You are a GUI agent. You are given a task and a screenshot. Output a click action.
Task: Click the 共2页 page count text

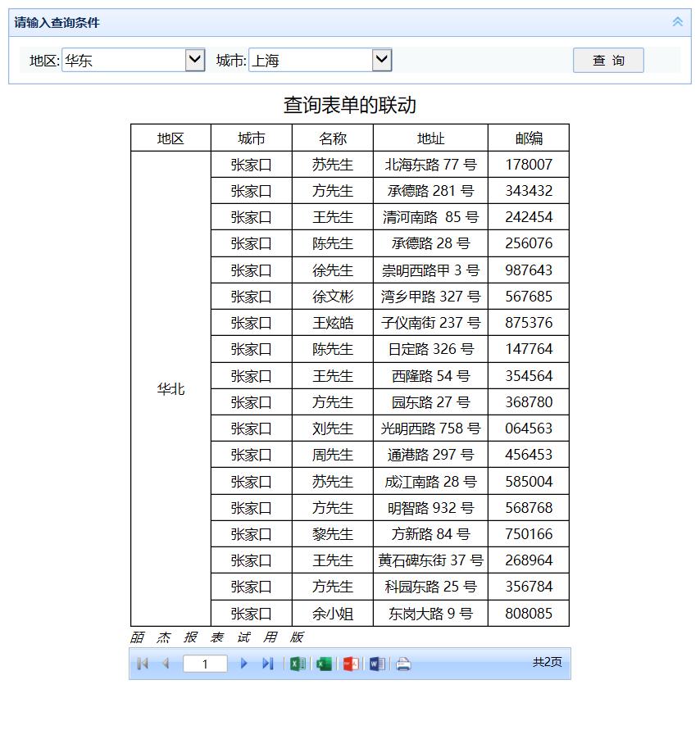tap(548, 662)
